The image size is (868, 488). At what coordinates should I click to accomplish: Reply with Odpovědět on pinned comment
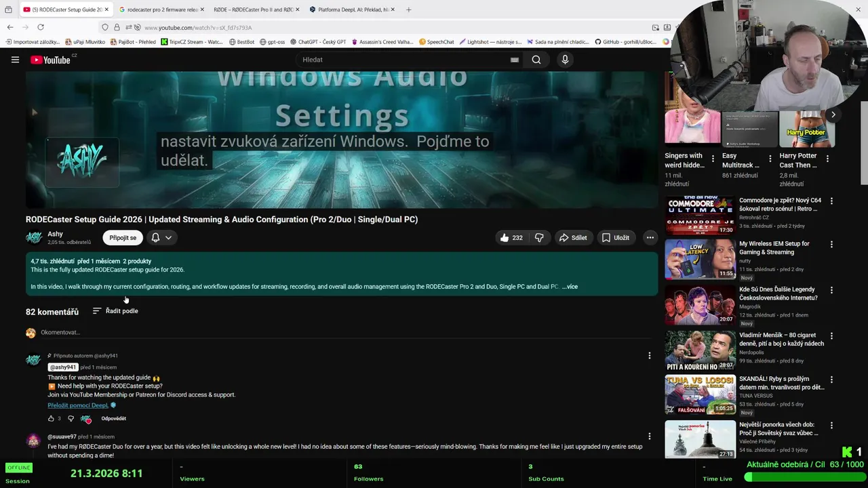(113, 419)
